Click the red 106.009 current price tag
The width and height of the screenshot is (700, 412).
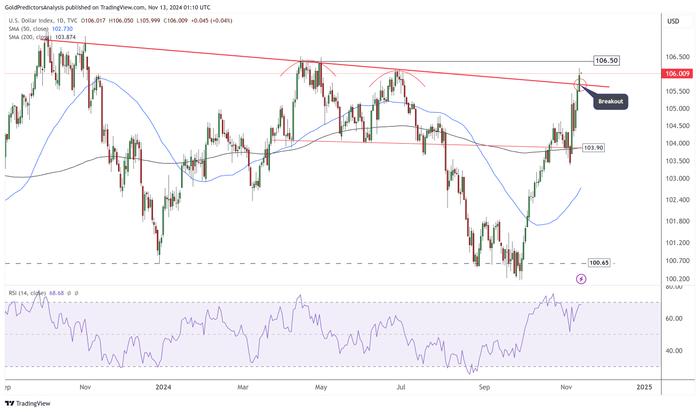tap(678, 74)
